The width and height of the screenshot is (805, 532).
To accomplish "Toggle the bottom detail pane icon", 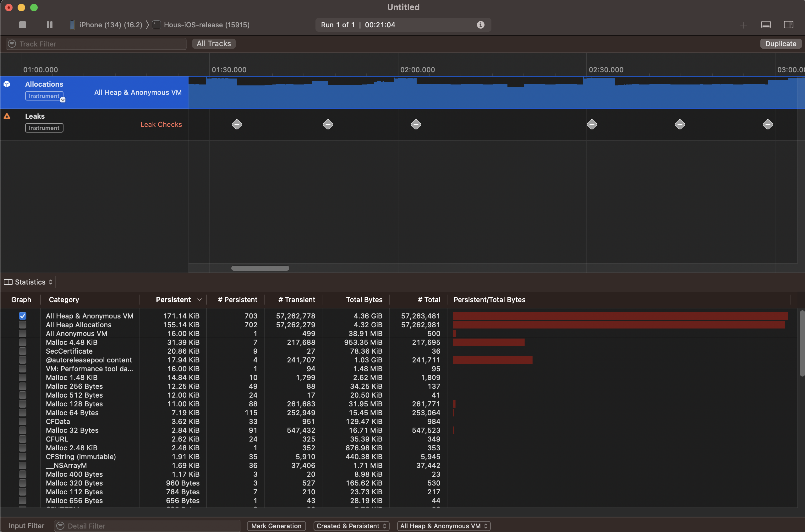I will (x=766, y=25).
